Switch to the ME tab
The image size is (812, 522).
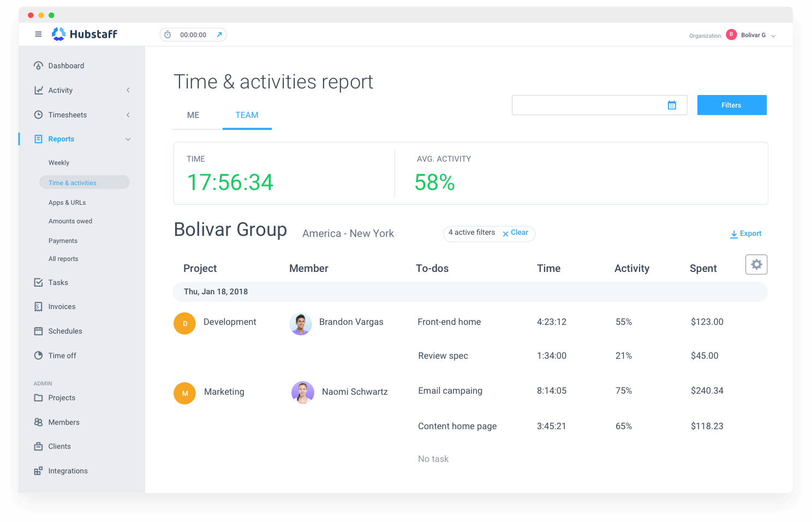[193, 115]
